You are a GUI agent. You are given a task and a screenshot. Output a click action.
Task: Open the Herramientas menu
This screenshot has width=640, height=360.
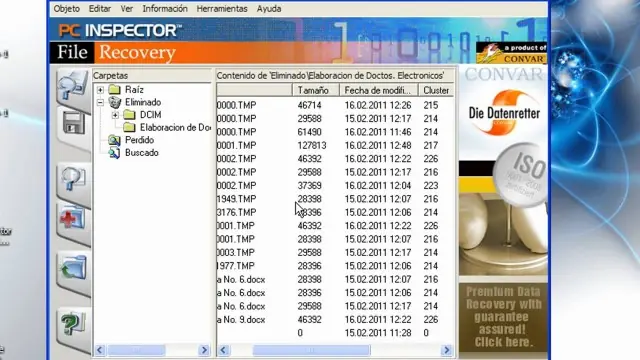[x=222, y=9]
